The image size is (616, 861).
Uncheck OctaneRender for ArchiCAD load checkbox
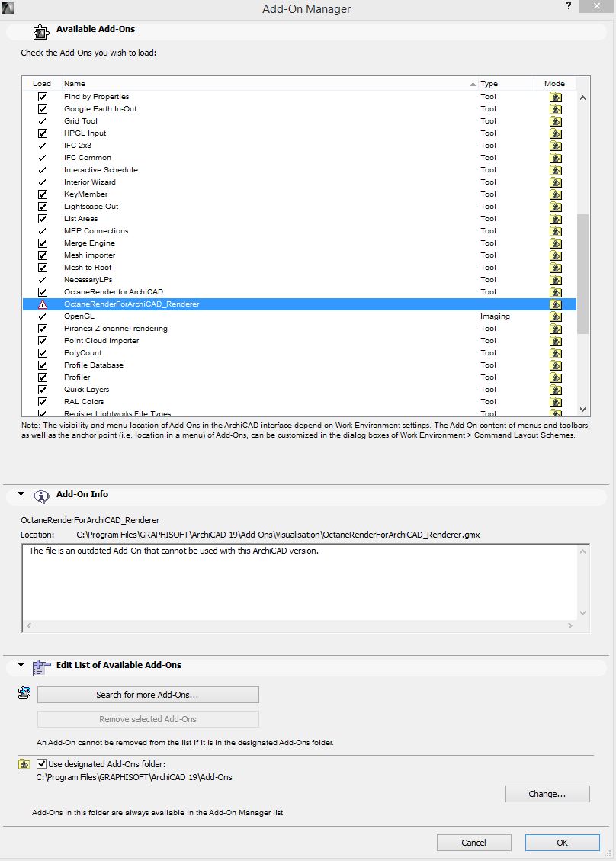tap(42, 292)
